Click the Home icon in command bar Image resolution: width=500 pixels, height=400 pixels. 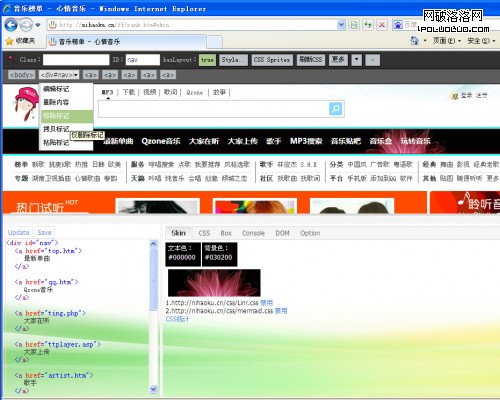(414, 41)
